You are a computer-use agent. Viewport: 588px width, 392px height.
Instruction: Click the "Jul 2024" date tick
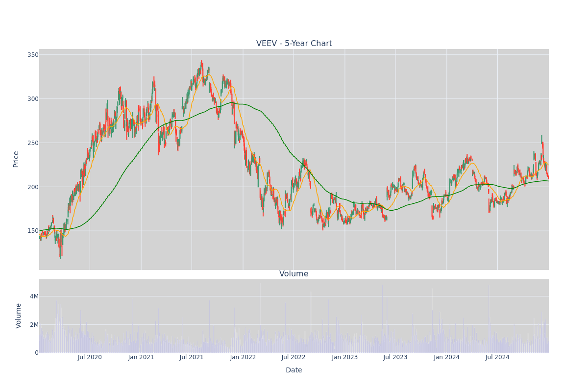point(497,357)
